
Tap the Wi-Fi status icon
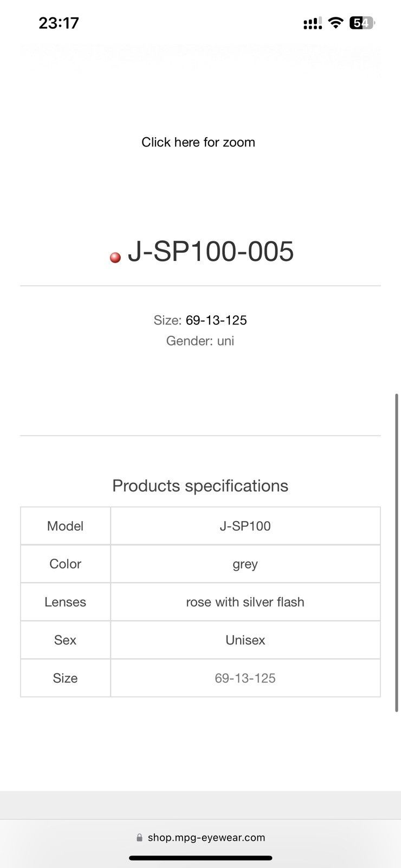coord(336,23)
